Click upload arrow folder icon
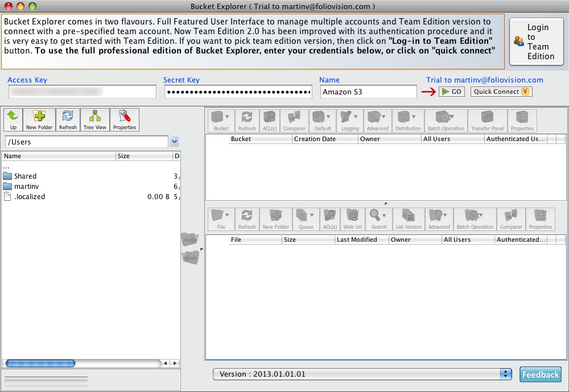Screen dimensions: 569x392 pos(190,240)
